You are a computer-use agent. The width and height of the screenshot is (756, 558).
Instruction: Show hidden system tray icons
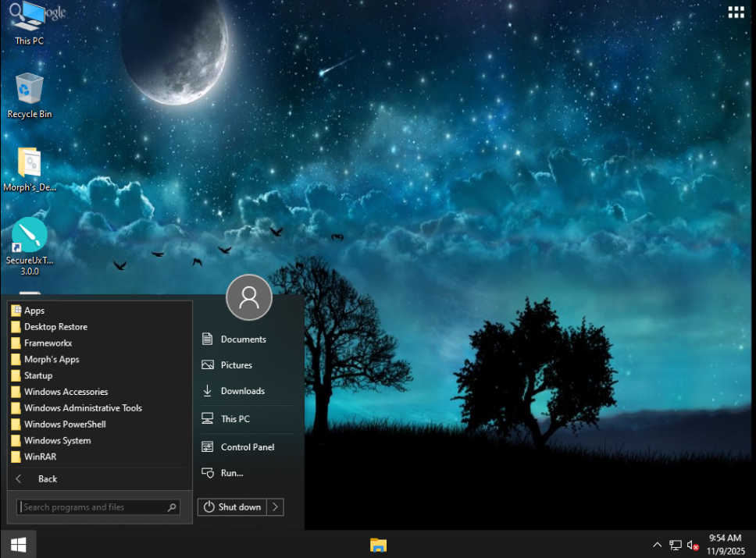[657, 545]
